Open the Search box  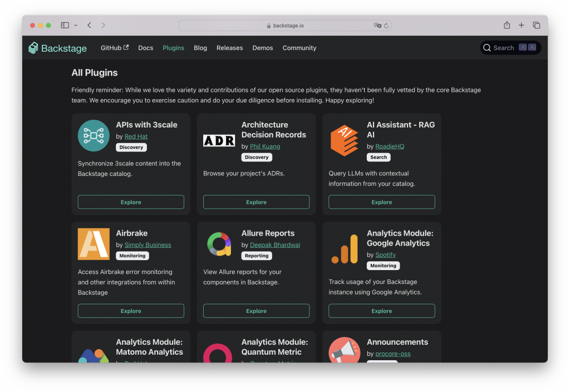click(x=510, y=48)
